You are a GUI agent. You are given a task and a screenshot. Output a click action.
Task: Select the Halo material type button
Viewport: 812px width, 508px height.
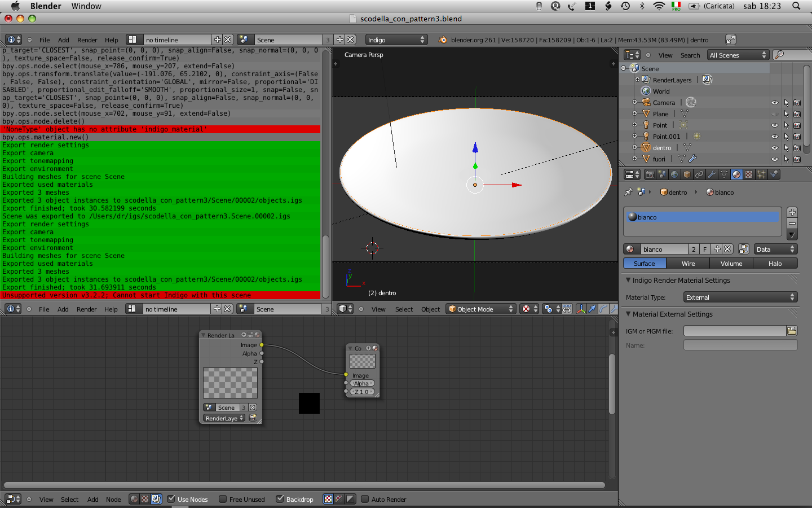pos(775,263)
